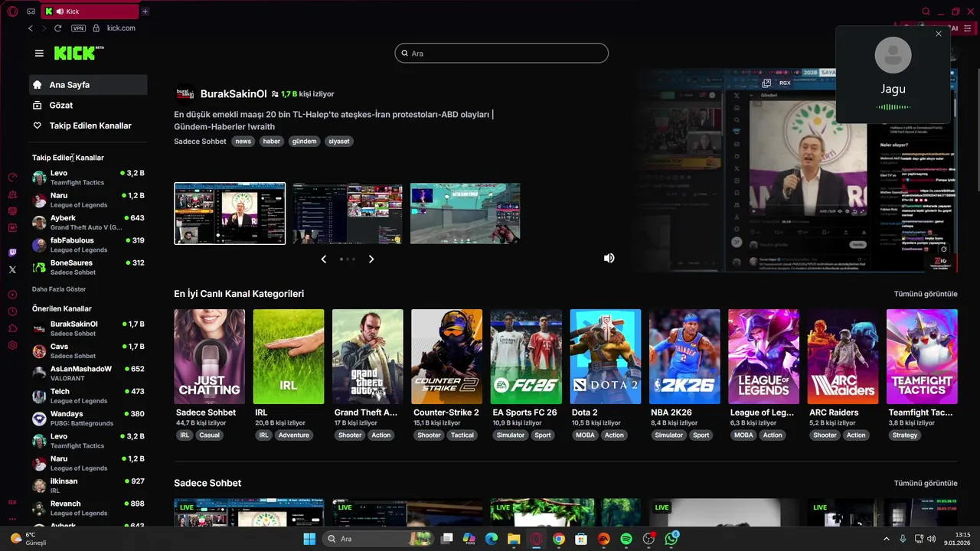The height and width of the screenshot is (551, 980).
Task: Show hidden system tray icons
Action: [x=887, y=539]
